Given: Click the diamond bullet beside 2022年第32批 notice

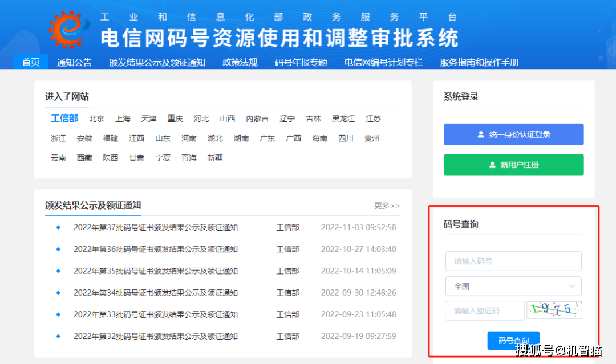Looking at the screenshot, I should point(59,336).
